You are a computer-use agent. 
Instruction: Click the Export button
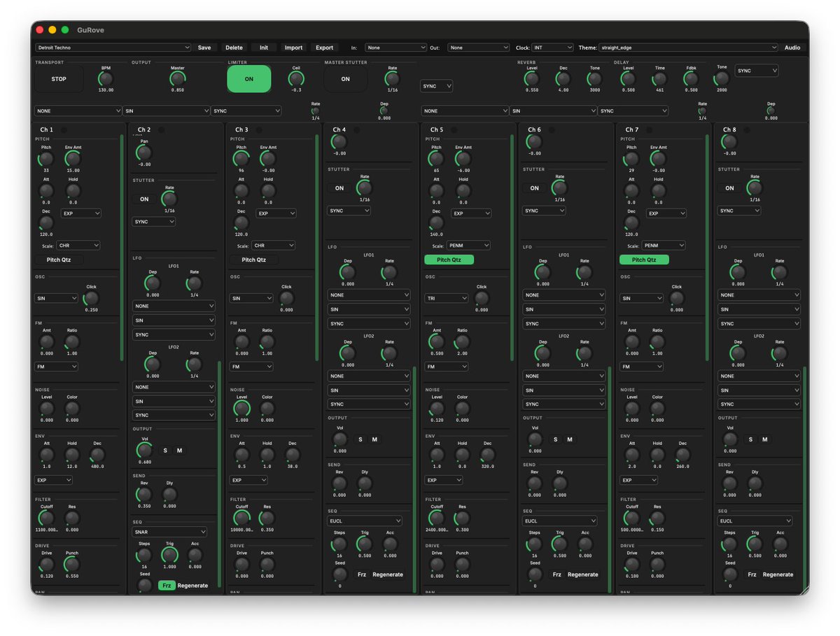point(325,48)
